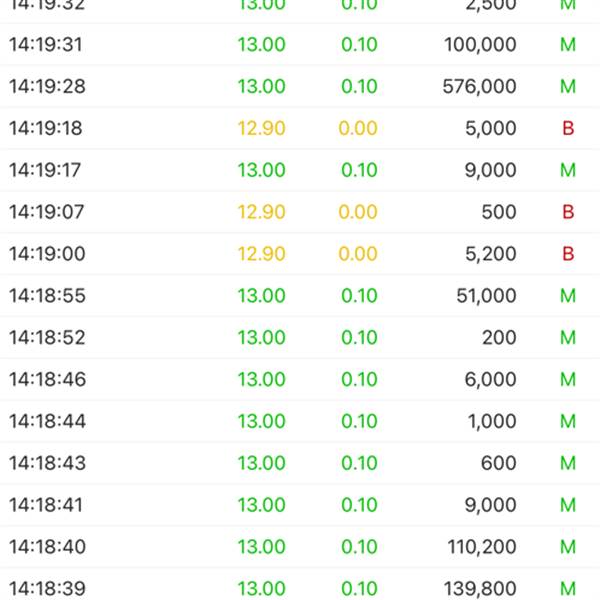Tap the 9,000 volume at 14:18:41

pyautogui.click(x=491, y=505)
